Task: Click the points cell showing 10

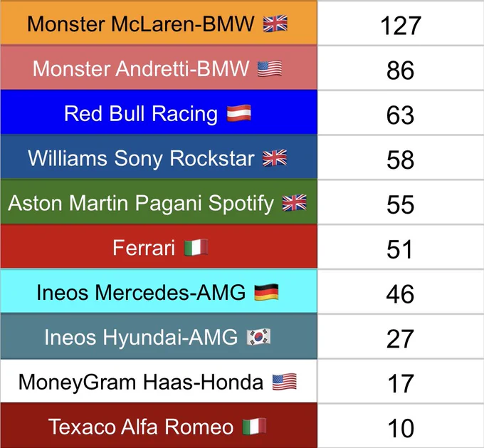Action: click(401, 426)
